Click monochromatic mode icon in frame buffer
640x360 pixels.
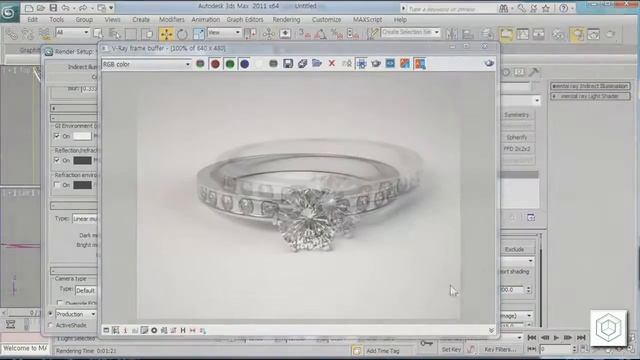273,64
